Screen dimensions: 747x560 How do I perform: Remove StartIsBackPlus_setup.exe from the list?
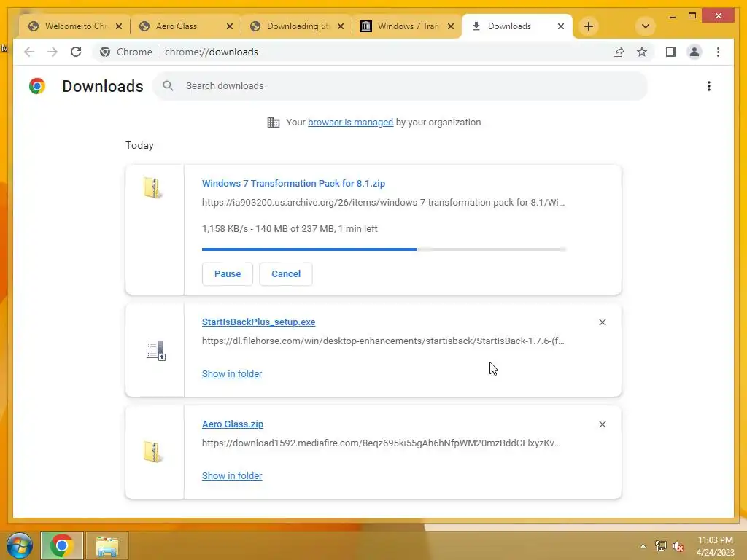pyautogui.click(x=602, y=322)
